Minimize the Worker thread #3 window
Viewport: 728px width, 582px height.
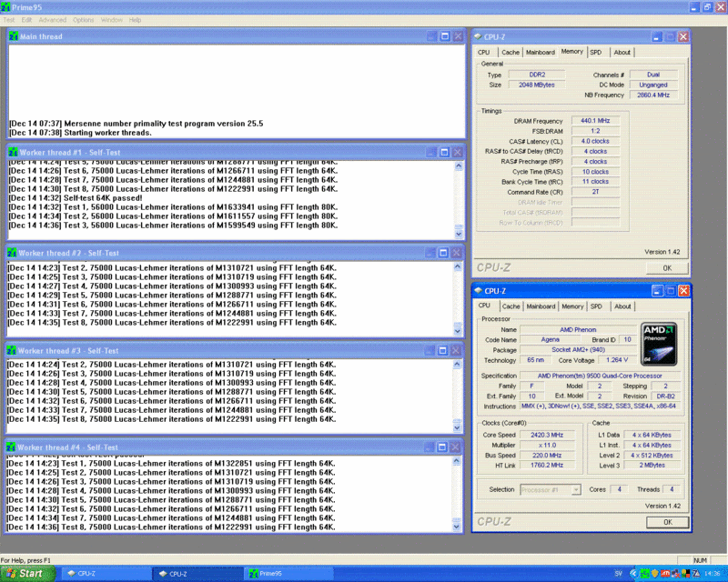(x=431, y=351)
